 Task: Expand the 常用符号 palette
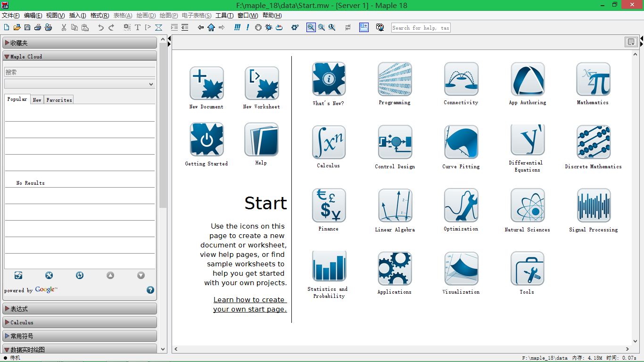[80, 336]
